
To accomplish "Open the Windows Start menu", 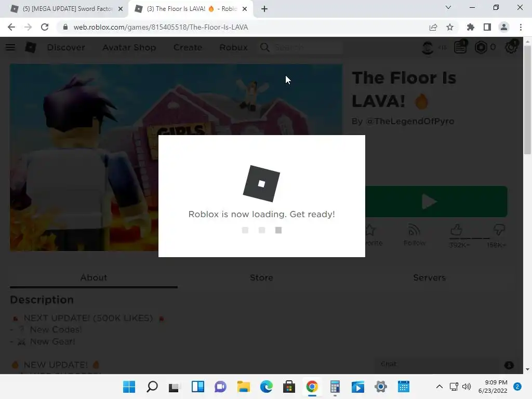I will (129, 387).
